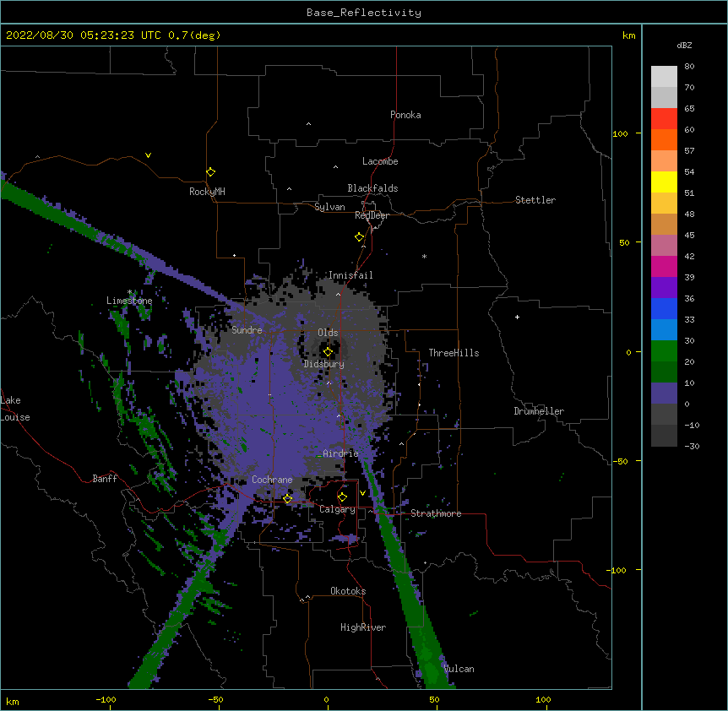Viewport: 728px width, 711px height.
Task: Select the Limestone label
Action: coord(129,301)
